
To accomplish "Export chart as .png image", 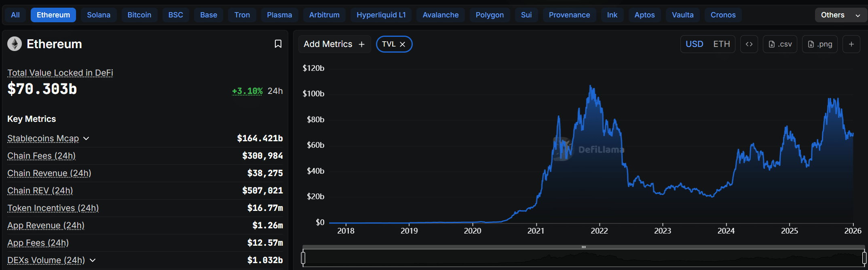I will [819, 44].
